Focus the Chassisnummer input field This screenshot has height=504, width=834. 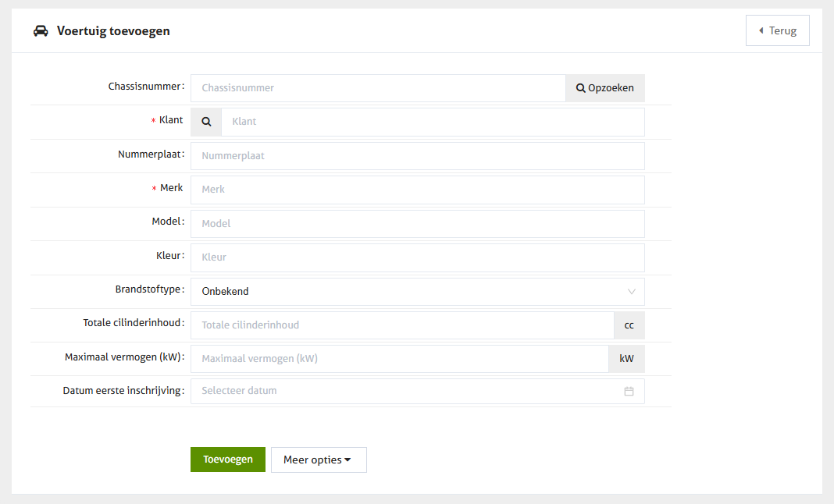coord(378,88)
